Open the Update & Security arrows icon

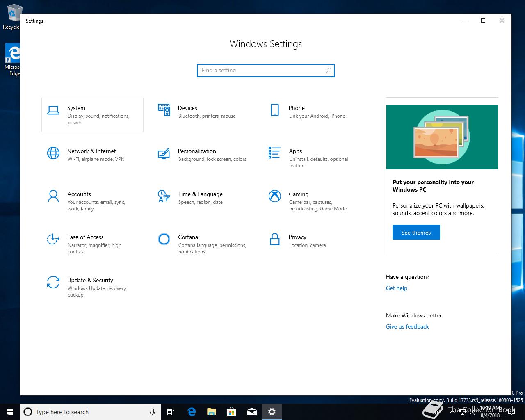pos(53,282)
